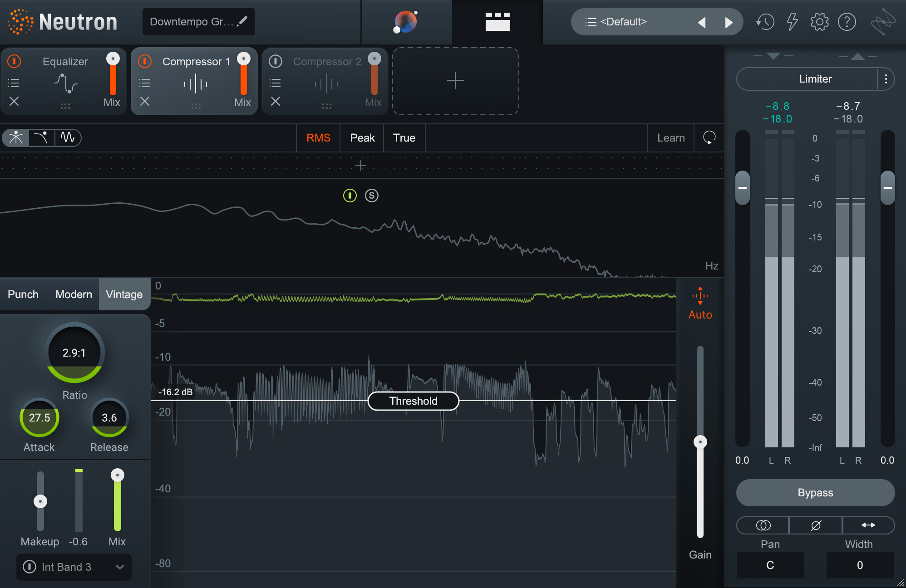The image size is (906, 588).
Task: Click the Threshold line handle
Action: point(413,401)
